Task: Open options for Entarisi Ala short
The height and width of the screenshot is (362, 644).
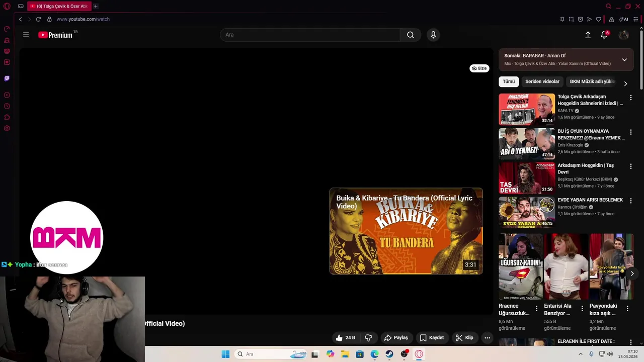Action: click(x=582, y=308)
